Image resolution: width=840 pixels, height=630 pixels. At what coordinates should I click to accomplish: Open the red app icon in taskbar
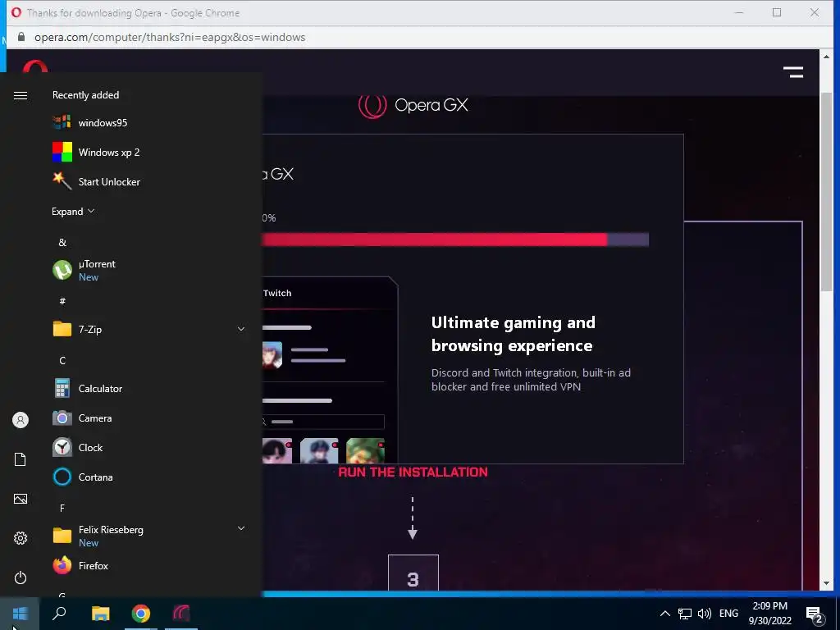coord(181,614)
